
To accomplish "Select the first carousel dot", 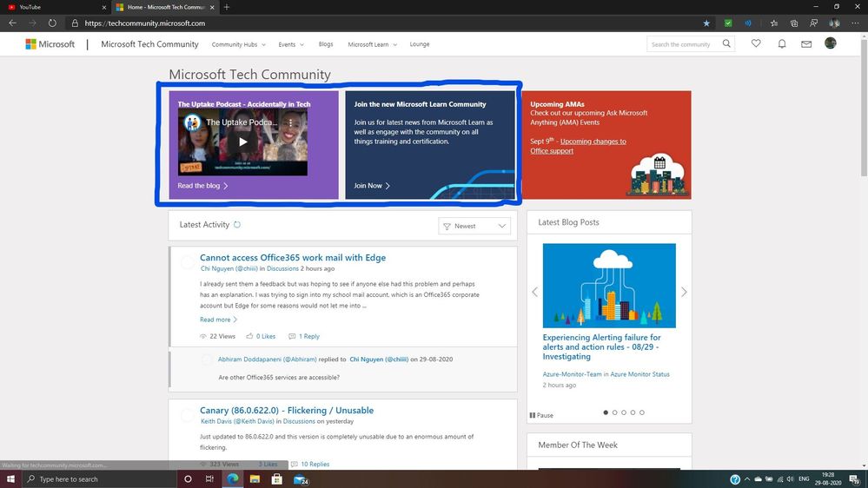I will (x=606, y=412).
